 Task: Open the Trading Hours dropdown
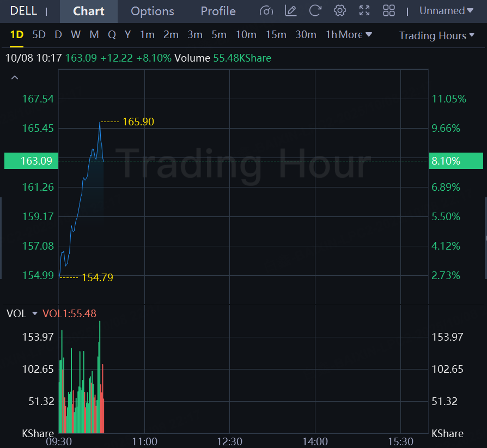(x=436, y=35)
